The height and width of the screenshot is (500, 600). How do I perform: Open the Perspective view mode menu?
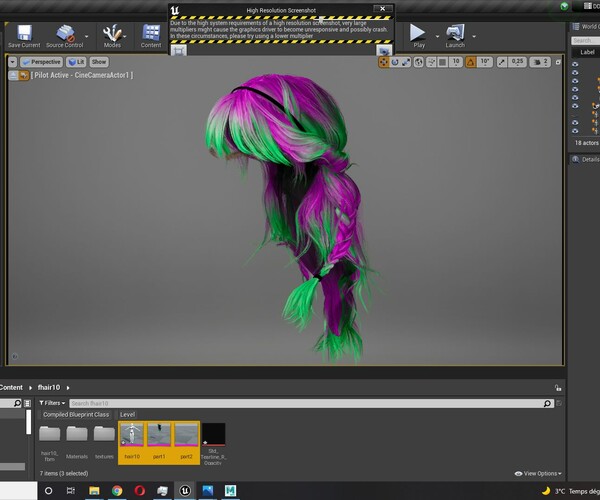pyautogui.click(x=41, y=62)
